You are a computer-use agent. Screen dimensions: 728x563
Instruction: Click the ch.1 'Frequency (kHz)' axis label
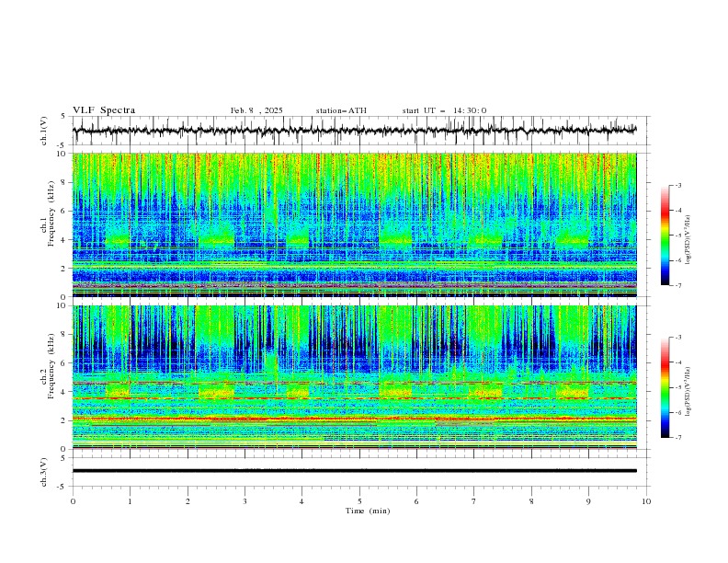(51, 213)
